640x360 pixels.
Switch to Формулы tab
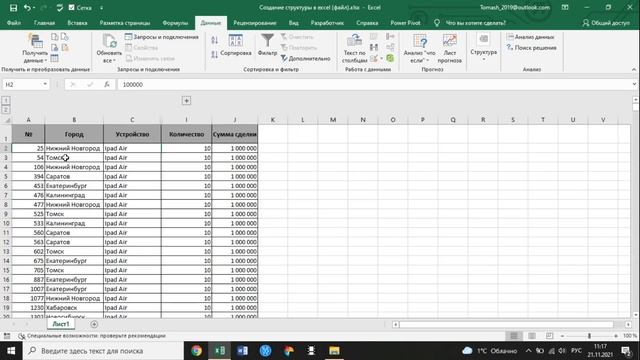[x=175, y=23]
